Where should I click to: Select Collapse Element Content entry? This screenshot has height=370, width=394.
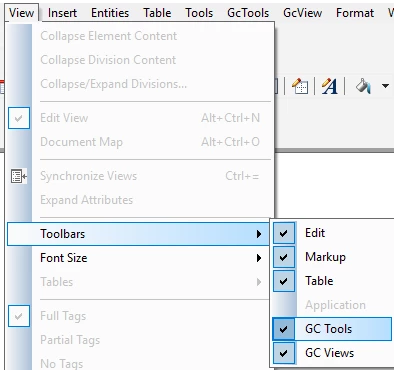click(138, 36)
